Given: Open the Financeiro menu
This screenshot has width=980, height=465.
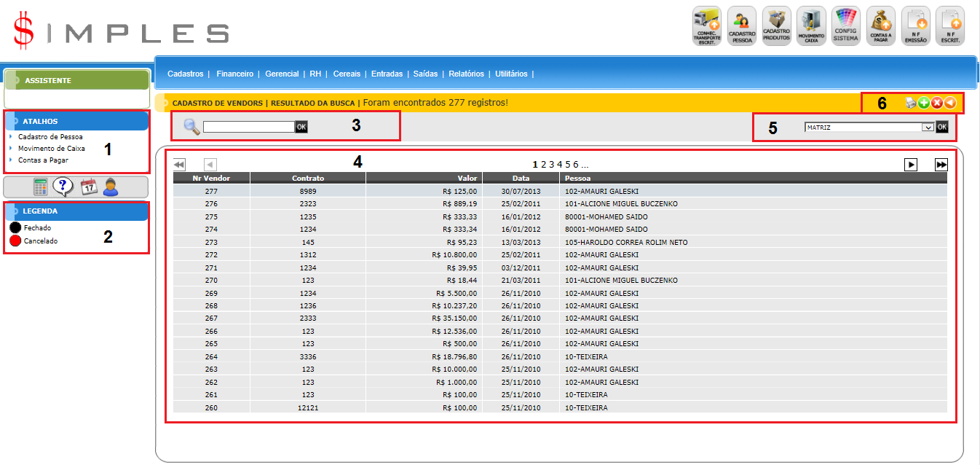Looking at the screenshot, I should (234, 74).
